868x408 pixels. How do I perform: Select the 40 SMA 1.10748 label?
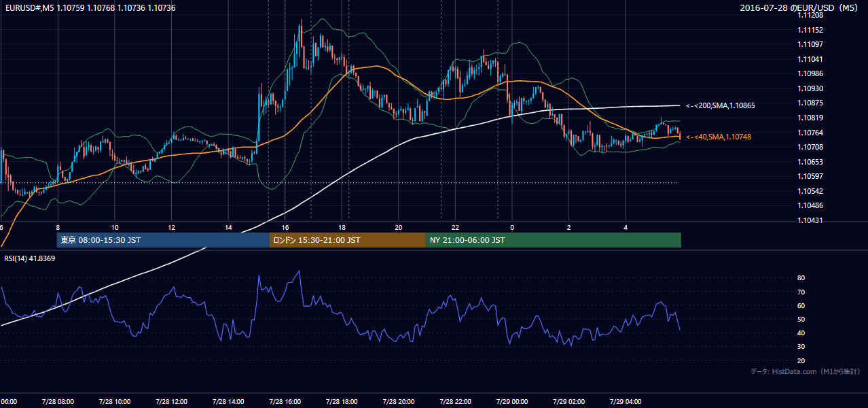(719, 137)
